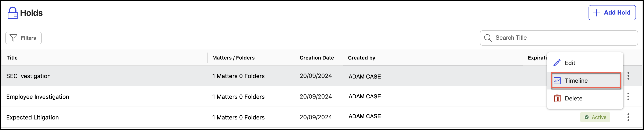644x130 pixels.
Task: Choose Edit in the context menu
Action: coord(570,63)
